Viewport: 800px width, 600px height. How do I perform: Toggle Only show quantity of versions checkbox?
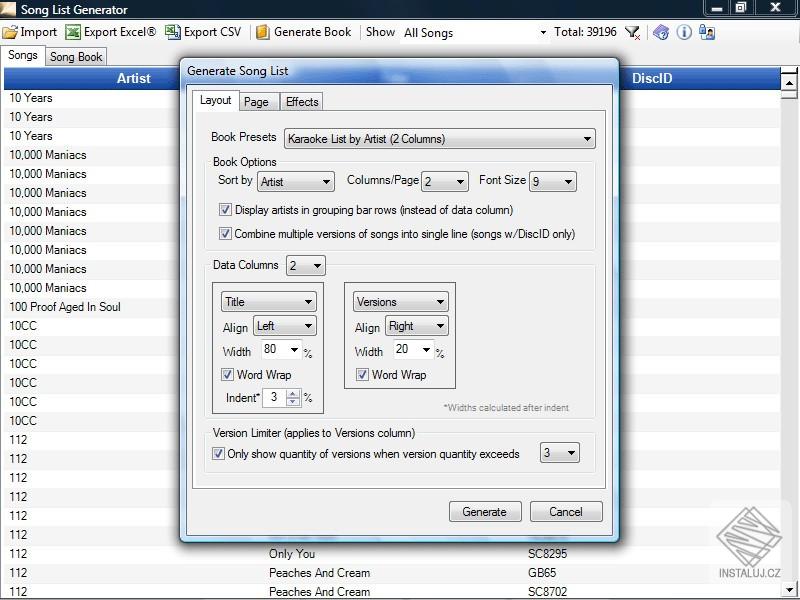point(218,454)
